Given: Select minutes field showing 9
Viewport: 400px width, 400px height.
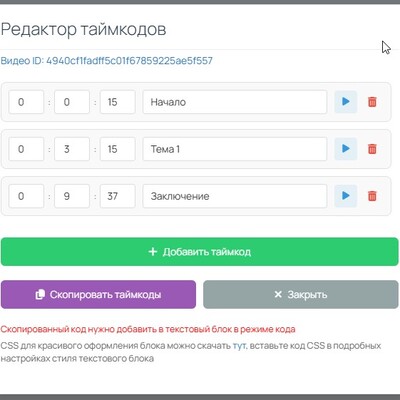Looking at the screenshot, I should click(72, 196).
